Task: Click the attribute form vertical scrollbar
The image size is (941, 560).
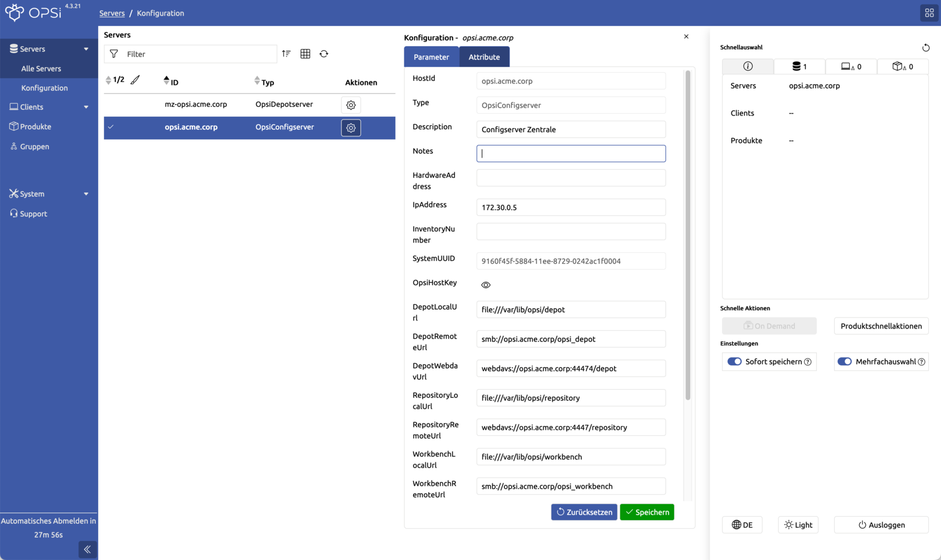Action: coord(687,236)
